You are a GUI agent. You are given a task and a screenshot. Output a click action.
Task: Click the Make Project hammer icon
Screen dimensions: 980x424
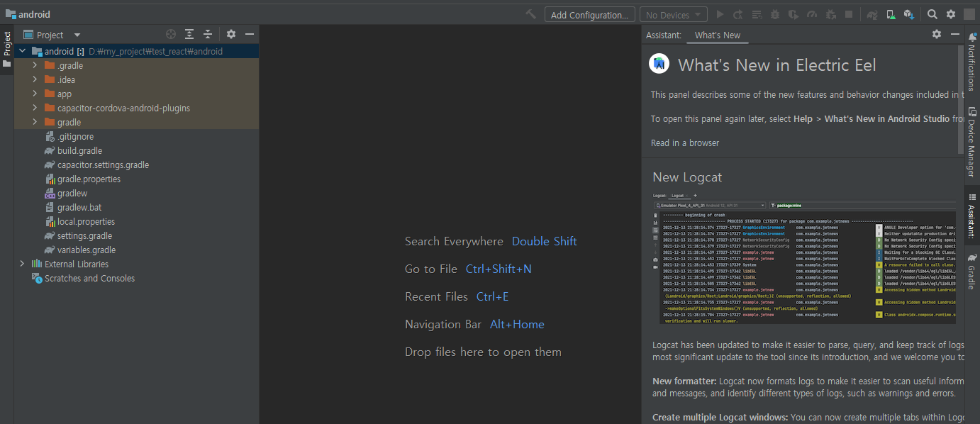coord(531,14)
